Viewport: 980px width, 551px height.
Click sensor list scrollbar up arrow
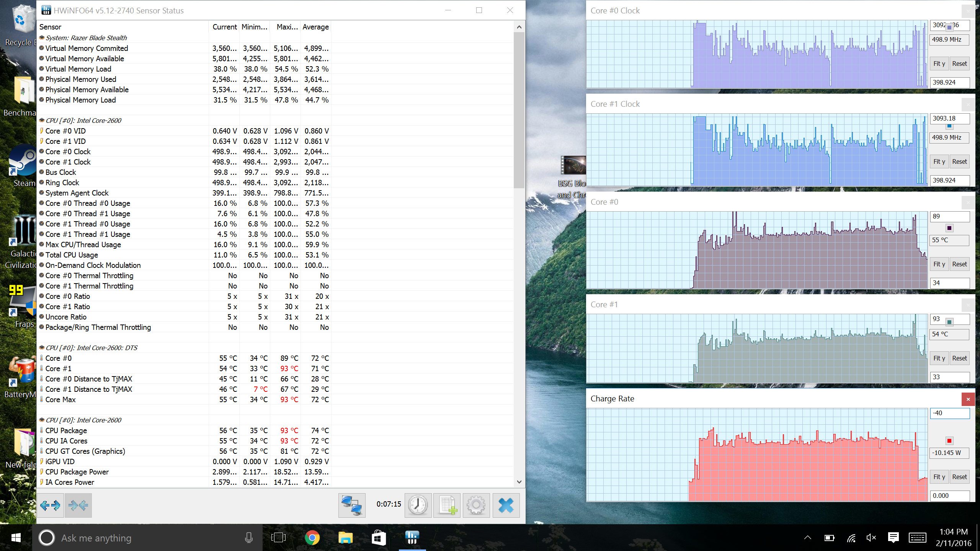519,27
